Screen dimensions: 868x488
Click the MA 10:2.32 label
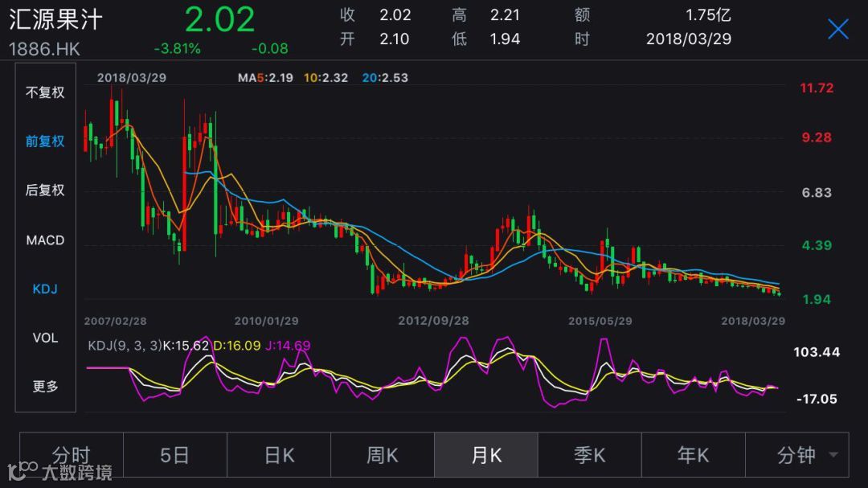click(x=325, y=78)
